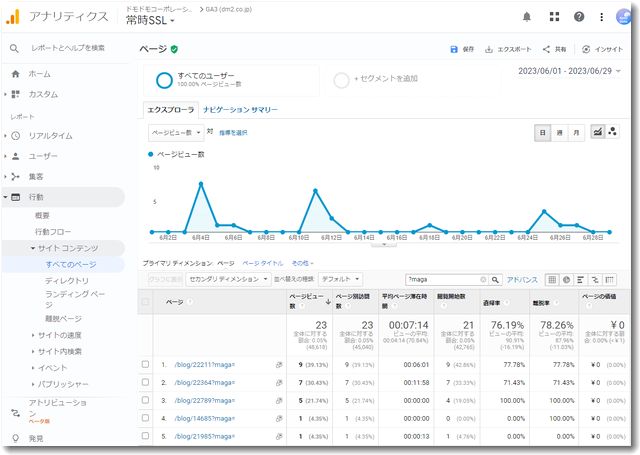Switch to ナビゲーション サマリー tab
The width and height of the screenshot is (640, 455).
(240, 110)
